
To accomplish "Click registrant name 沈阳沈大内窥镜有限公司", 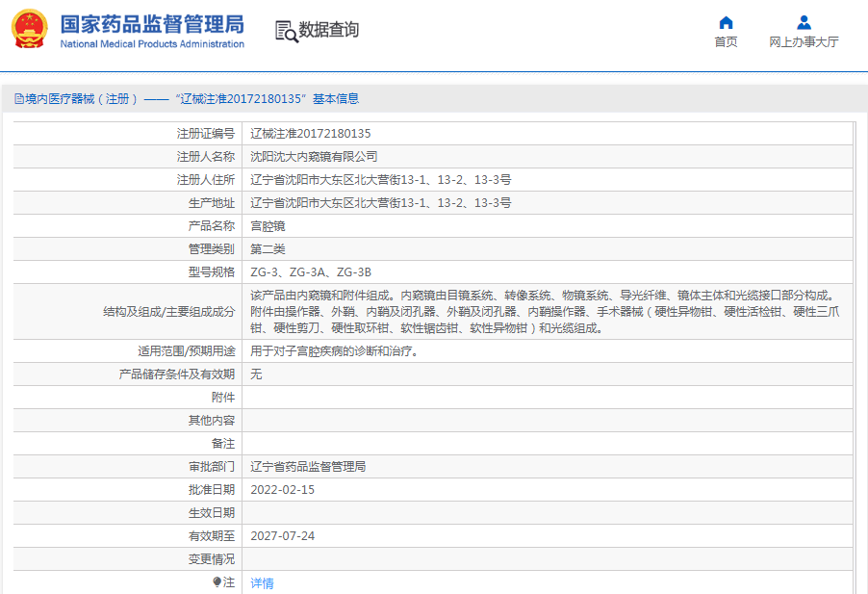I will [314, 156].
